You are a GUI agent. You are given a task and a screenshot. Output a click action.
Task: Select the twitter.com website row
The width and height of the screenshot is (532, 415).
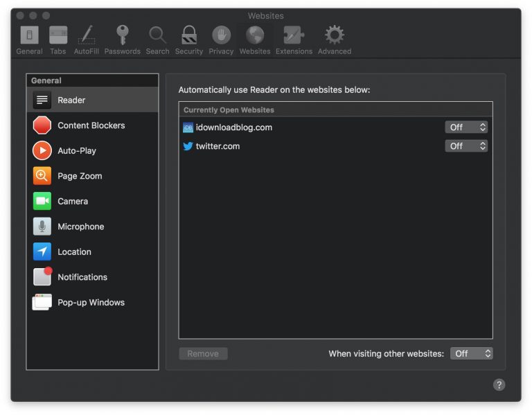point(335,146)
